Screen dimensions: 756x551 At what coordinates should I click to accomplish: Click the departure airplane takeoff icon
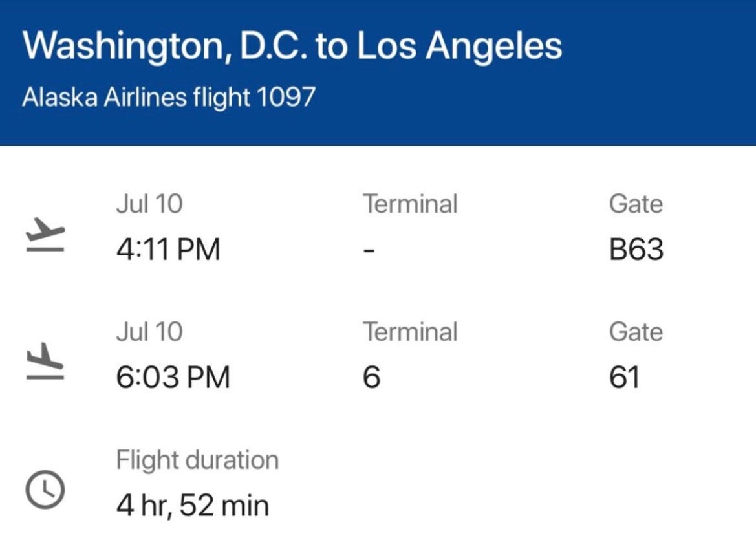coord(45,234)
